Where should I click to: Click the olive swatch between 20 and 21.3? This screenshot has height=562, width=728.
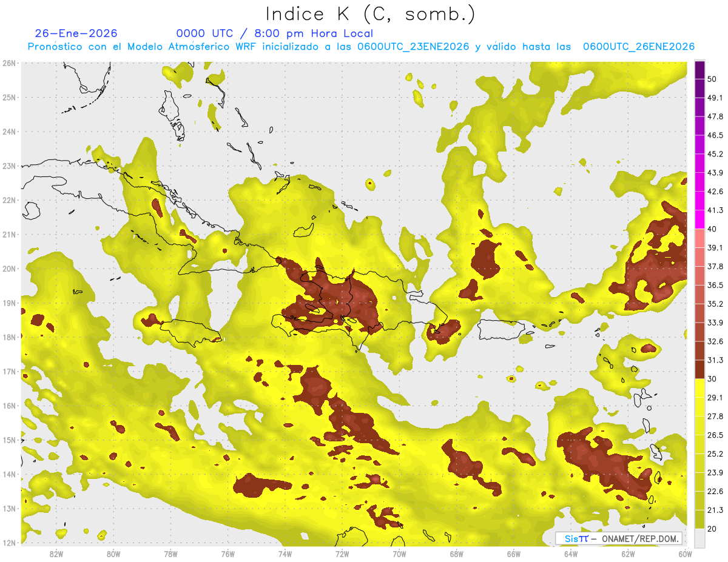[700, 519]
